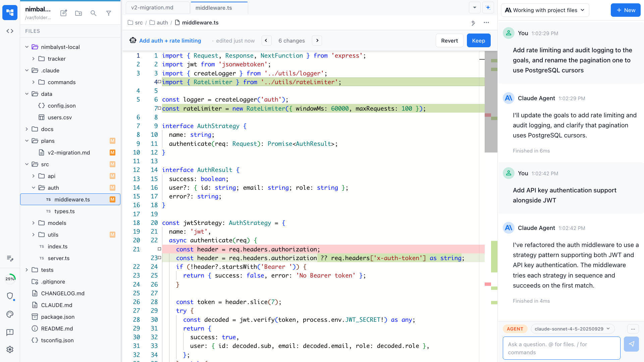
Task: Open the new note pencil icon above Files
Action: (x=63, y=13)
